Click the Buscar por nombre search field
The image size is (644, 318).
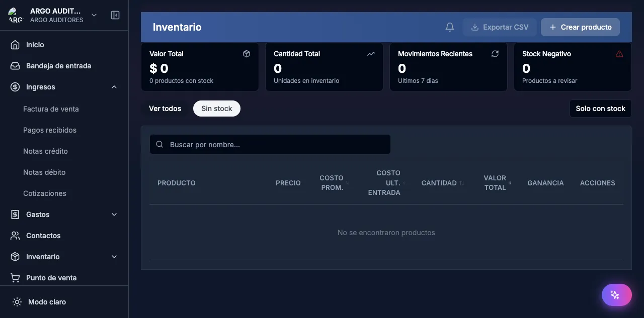270,144
